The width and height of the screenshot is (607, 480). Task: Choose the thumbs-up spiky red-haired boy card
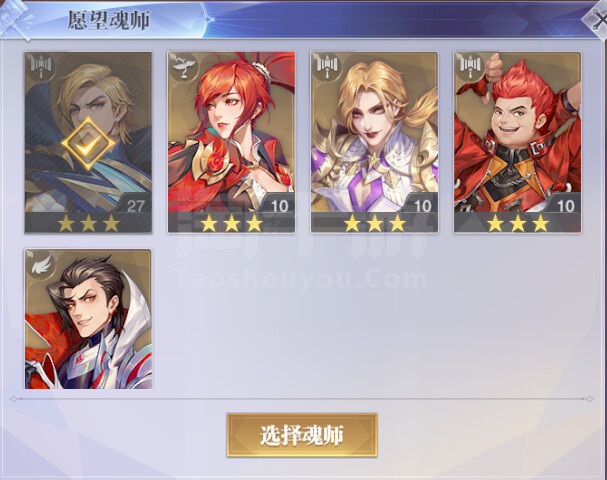517,142
